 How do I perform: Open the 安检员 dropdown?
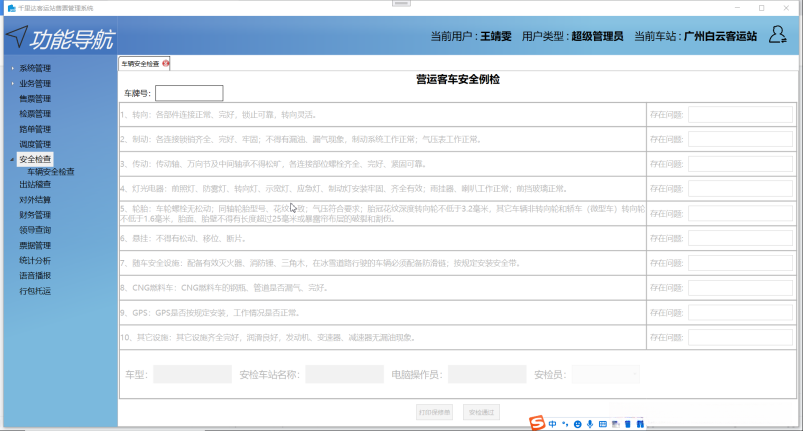pos(606,374)
